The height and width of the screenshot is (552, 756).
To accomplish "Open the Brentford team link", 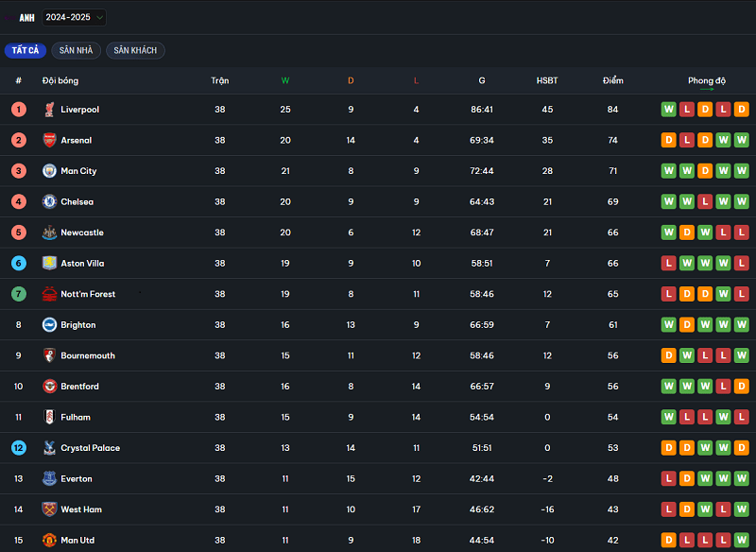I will (79, 387).
